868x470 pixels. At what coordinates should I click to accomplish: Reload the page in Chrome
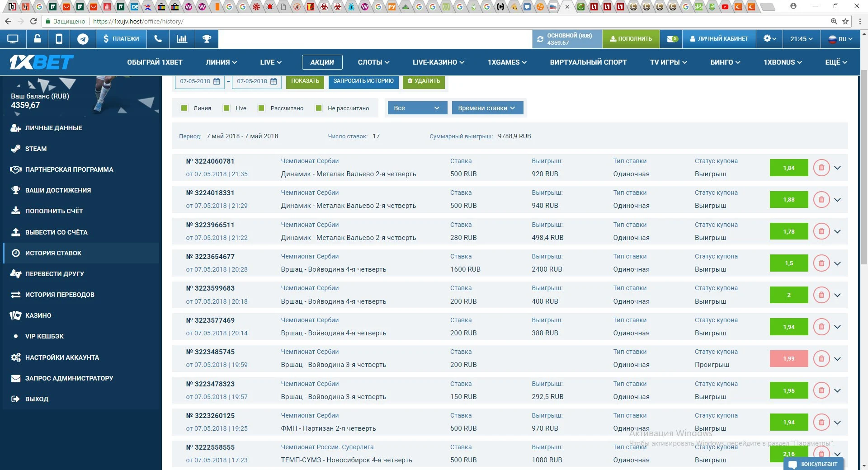33,21
